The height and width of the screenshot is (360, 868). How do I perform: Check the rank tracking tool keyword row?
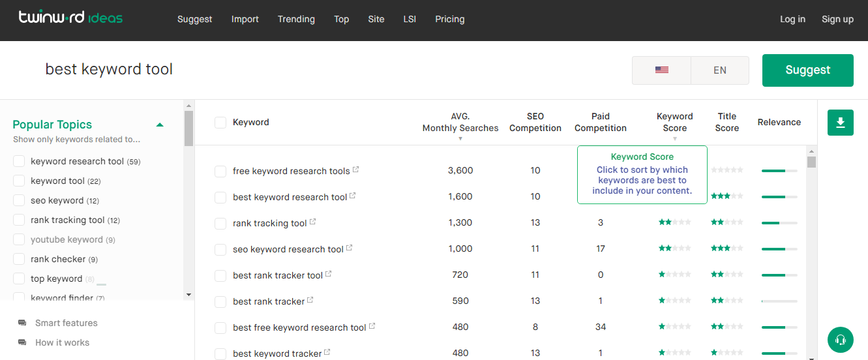[x=220, y=223]
